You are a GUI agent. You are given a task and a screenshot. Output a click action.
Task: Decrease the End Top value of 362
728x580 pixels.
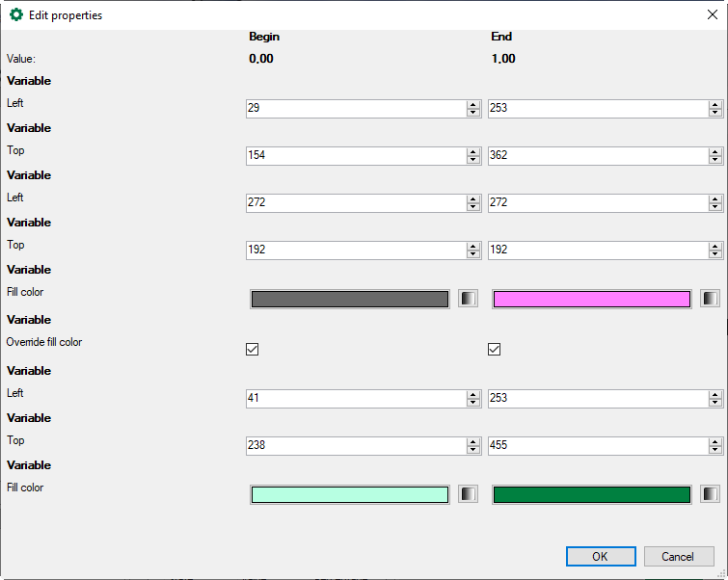715,160
